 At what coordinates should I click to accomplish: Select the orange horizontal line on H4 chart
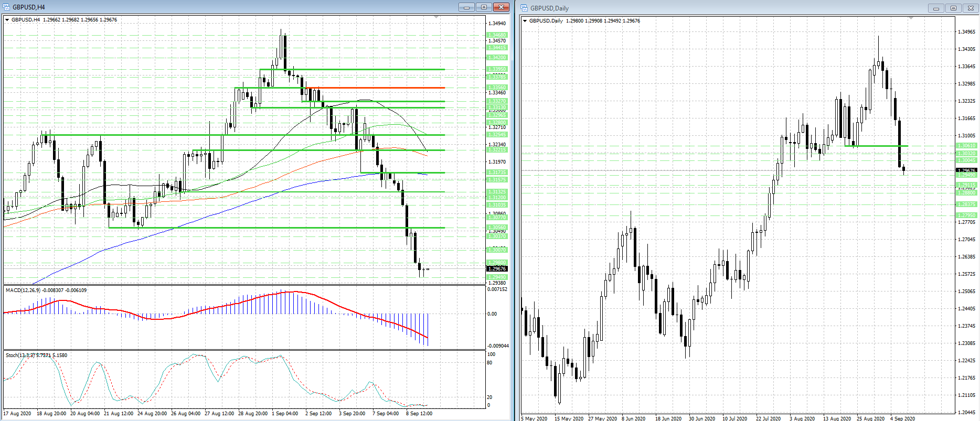click(x=378, y=88)
